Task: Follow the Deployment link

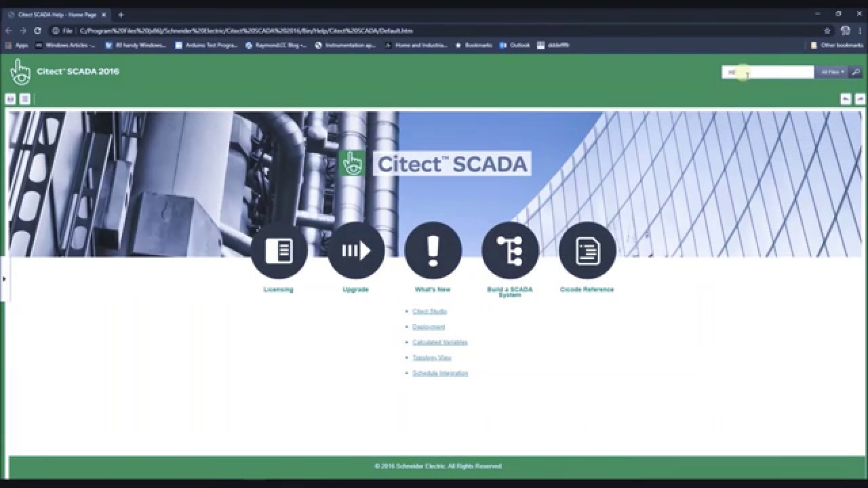Action: point(429,327)
